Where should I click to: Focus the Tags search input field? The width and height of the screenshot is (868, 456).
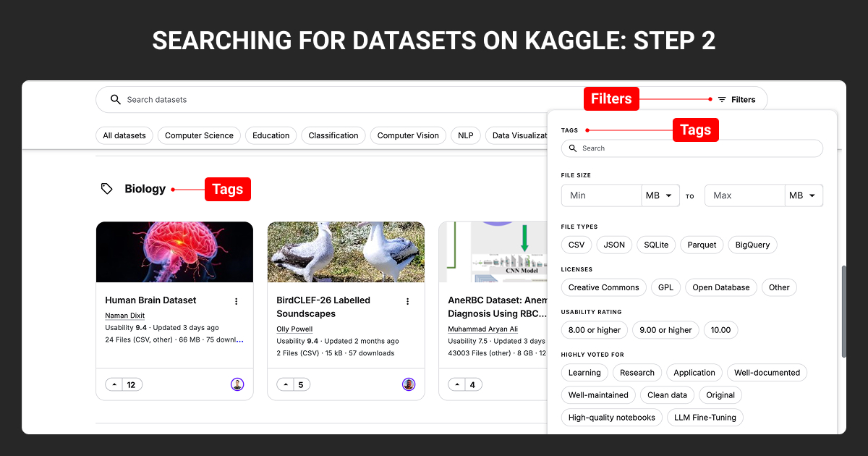(692, 148)
